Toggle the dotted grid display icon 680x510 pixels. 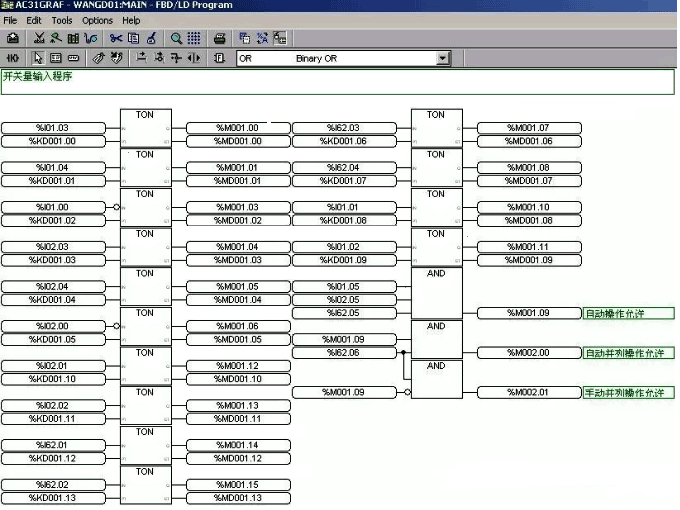(194, 38)
